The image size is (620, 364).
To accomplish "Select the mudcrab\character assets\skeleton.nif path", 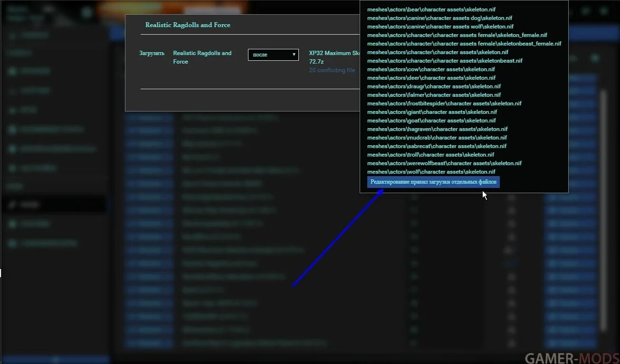I will pyautogui.click(x=437, y=138).
